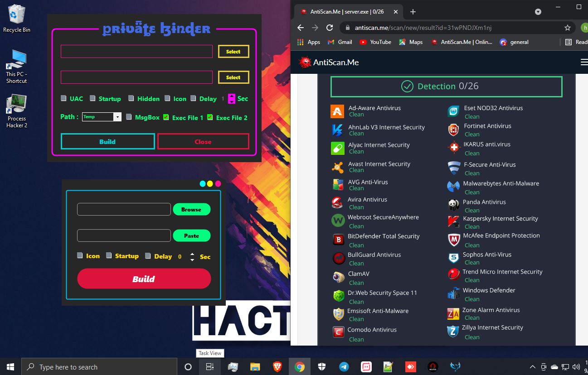This screenshot has width=588, height=375.
Task: Open the Apps bookmark
Action: click(309, 42)
